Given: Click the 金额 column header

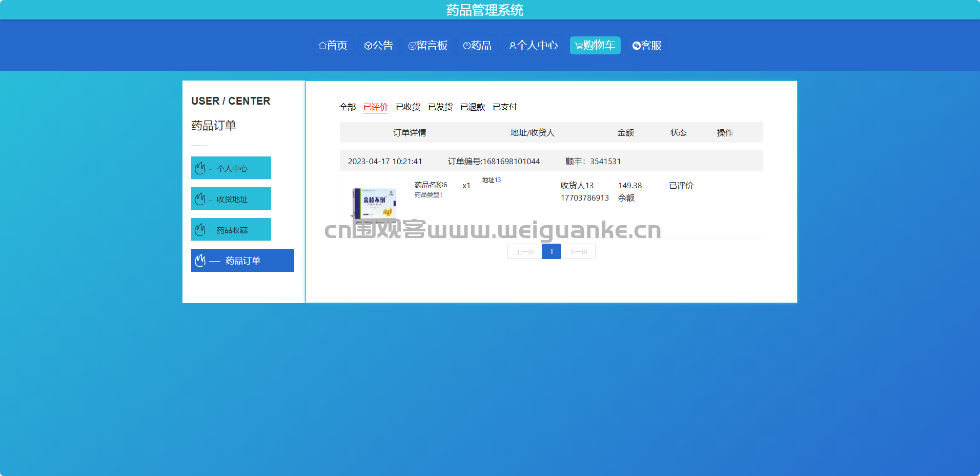Looking at the screenshot, I should [626, 132].
